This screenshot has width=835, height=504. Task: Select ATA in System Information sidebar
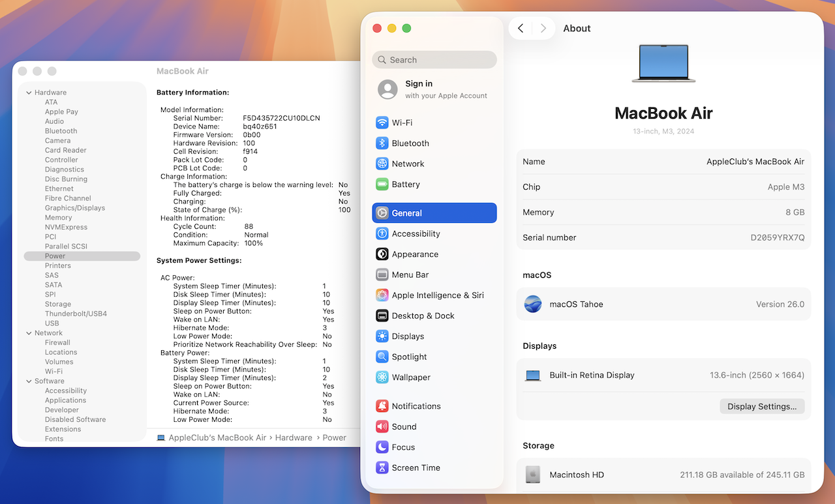click(x=52, y=102)
